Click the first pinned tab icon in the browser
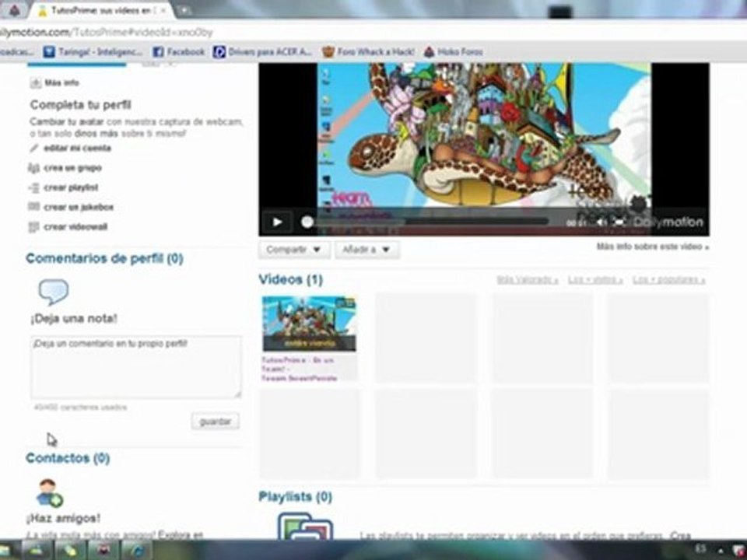 coord(14,10)
